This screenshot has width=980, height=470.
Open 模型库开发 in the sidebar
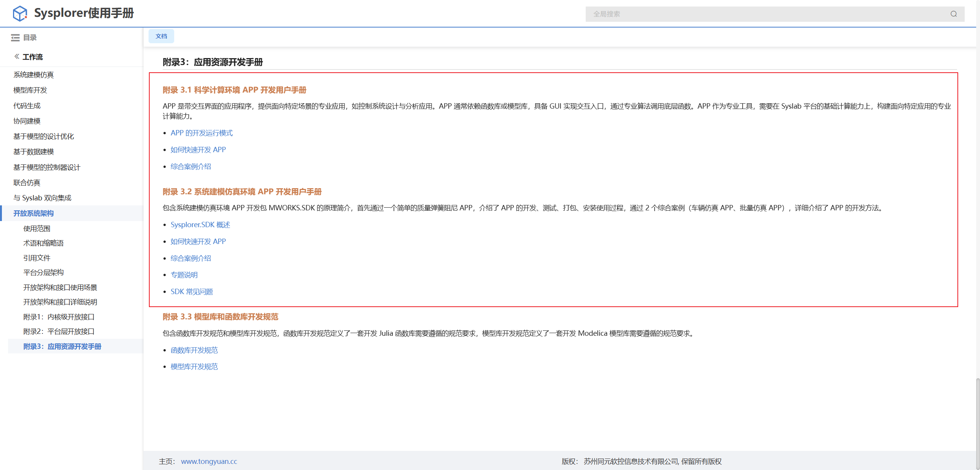pos(30,90)
